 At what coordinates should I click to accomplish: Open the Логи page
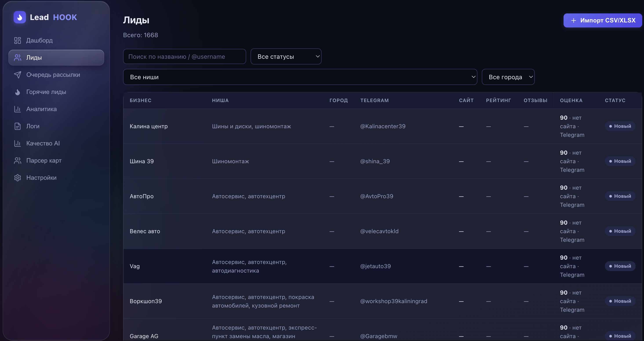(56, 126)
